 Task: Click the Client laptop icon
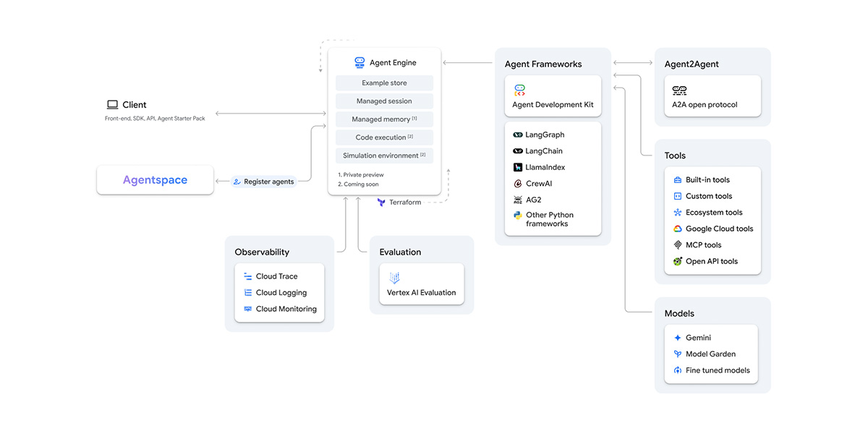click(x=112, y=105)
